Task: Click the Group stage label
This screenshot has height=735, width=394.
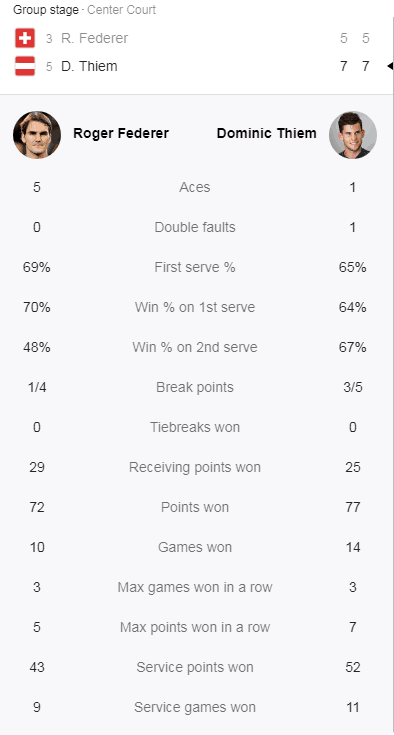Action: pos(46,10)
